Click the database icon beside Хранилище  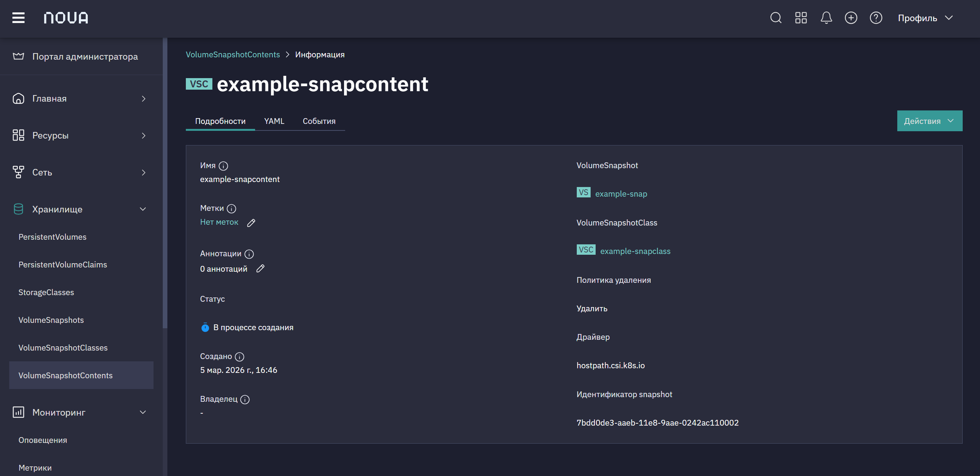18,209
